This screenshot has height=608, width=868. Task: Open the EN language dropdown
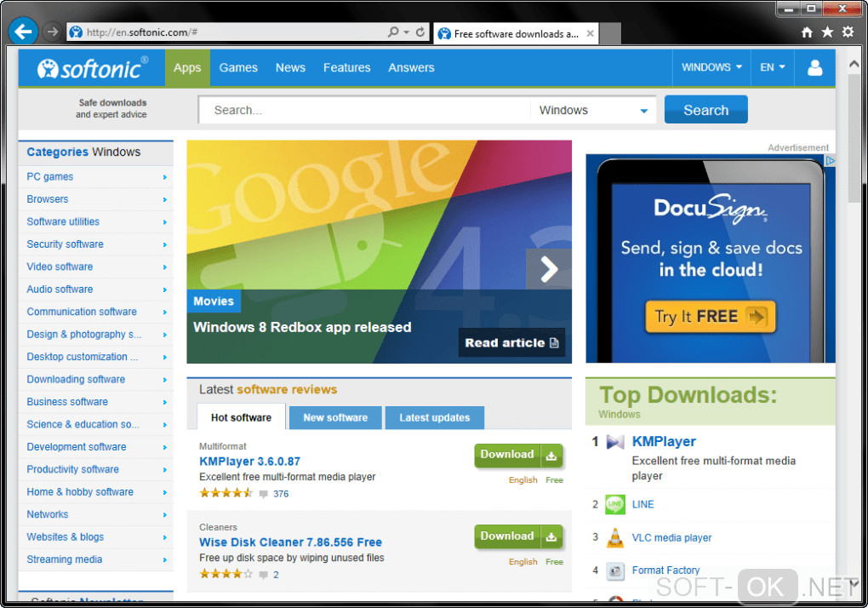[x=772, y=67]
